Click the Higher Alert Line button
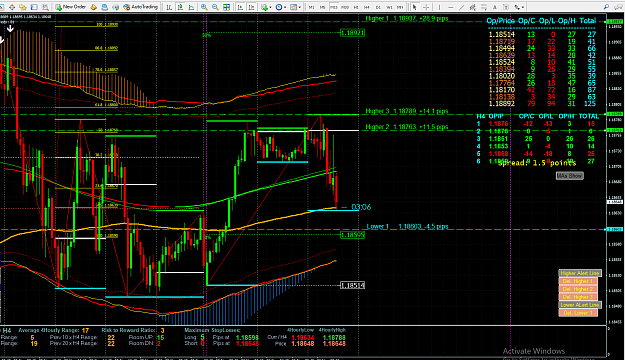625x360 pixels. coord(580,273)
